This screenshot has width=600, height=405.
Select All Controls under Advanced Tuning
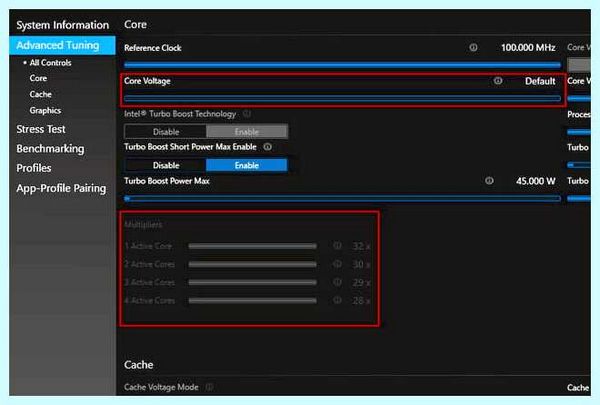[x=50, y=63]
